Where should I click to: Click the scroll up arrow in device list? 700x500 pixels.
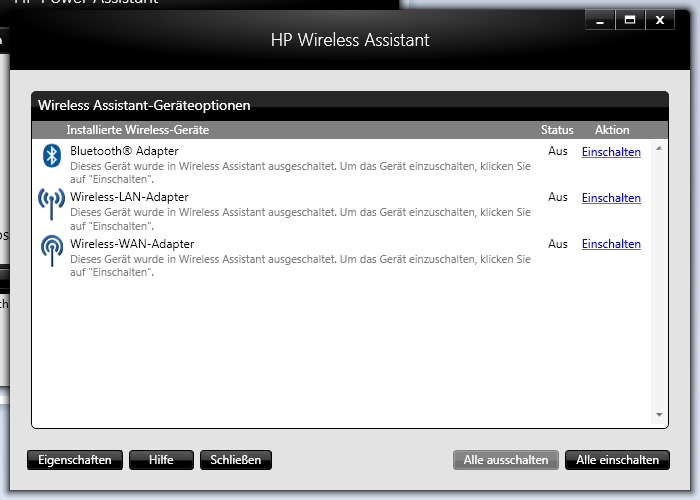click(659, 148)
